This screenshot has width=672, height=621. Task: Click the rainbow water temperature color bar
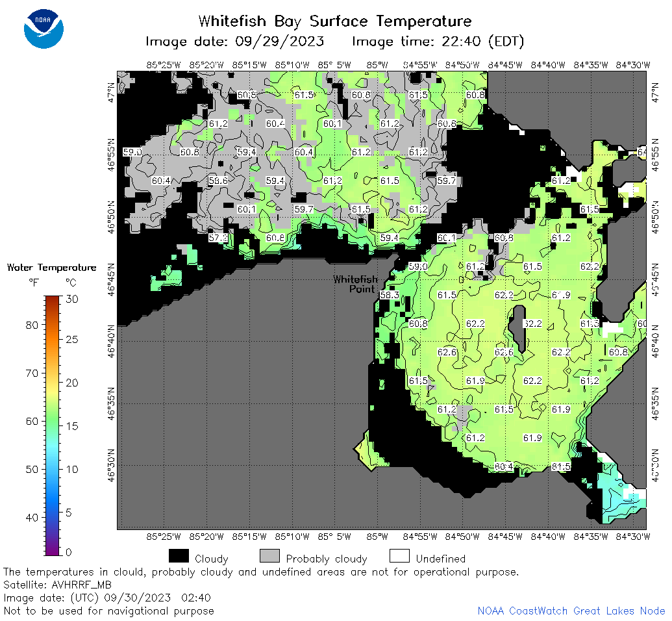pyautogui.click(x=52, y=425)
